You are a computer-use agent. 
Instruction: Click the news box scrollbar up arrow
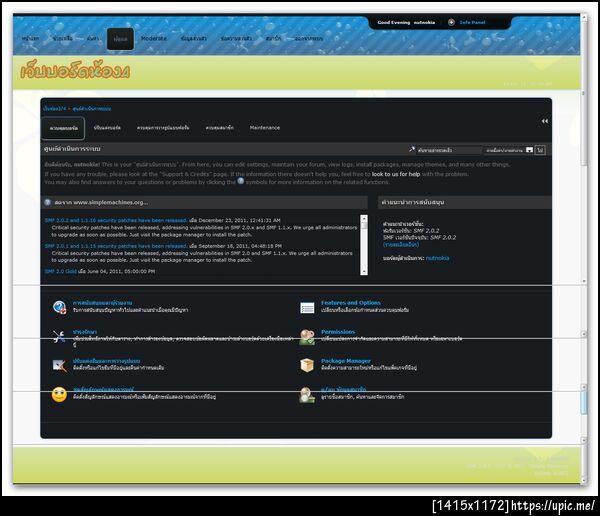pos(364,218)
